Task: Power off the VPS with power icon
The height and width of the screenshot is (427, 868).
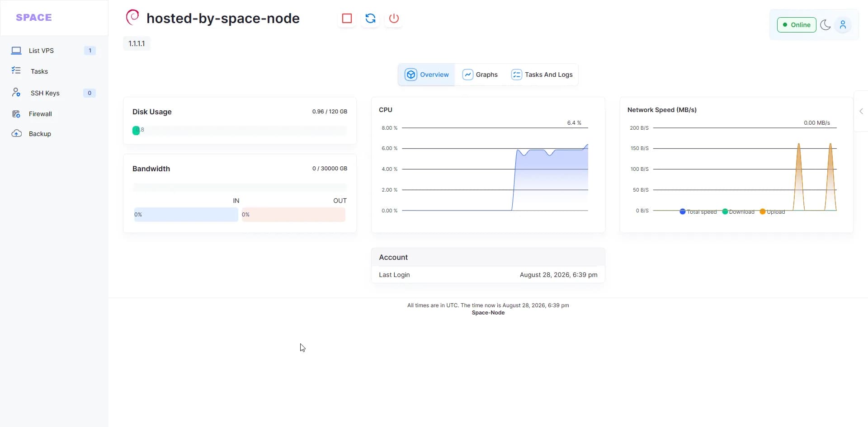Action: pos(394,19)
